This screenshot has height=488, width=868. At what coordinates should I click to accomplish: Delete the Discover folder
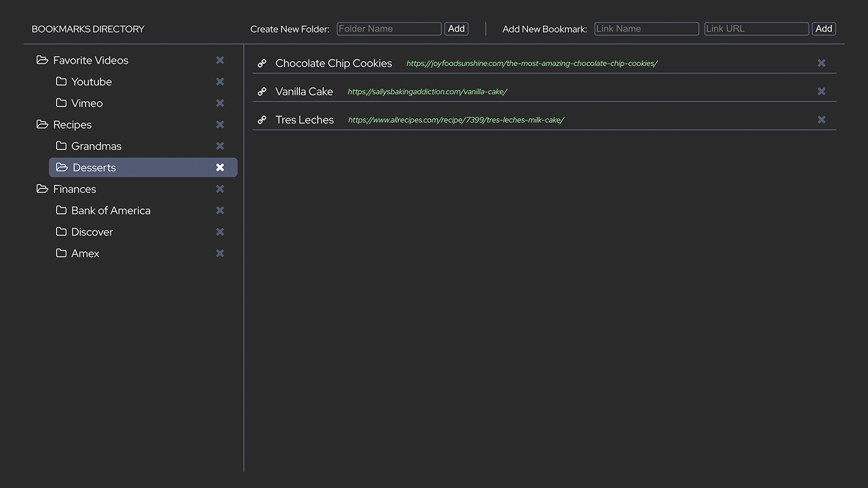(220, 232)
